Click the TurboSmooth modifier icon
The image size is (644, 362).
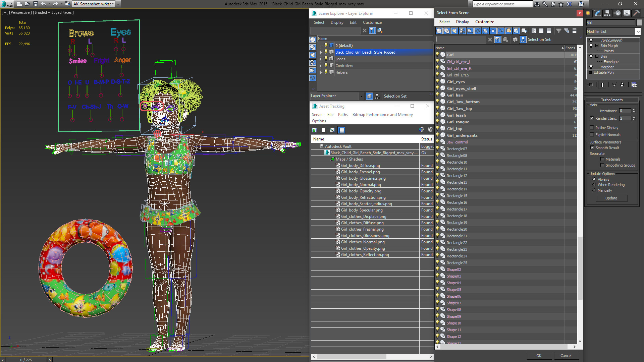pyautogui.click(x=591, y=40)
